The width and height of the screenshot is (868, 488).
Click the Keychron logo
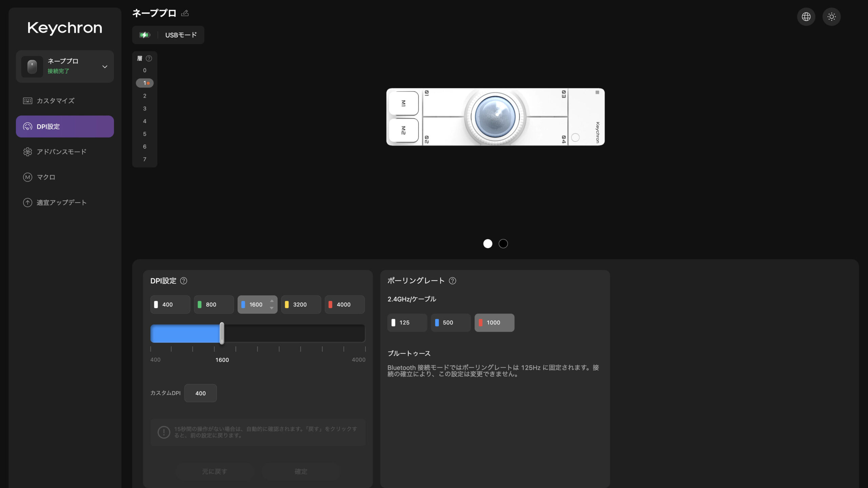tap(65, 28)
